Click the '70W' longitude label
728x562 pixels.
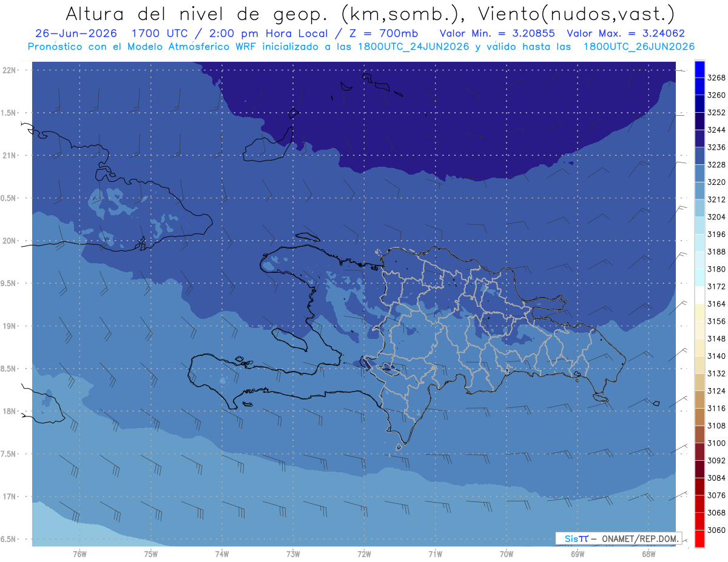[x=507, y=554]
